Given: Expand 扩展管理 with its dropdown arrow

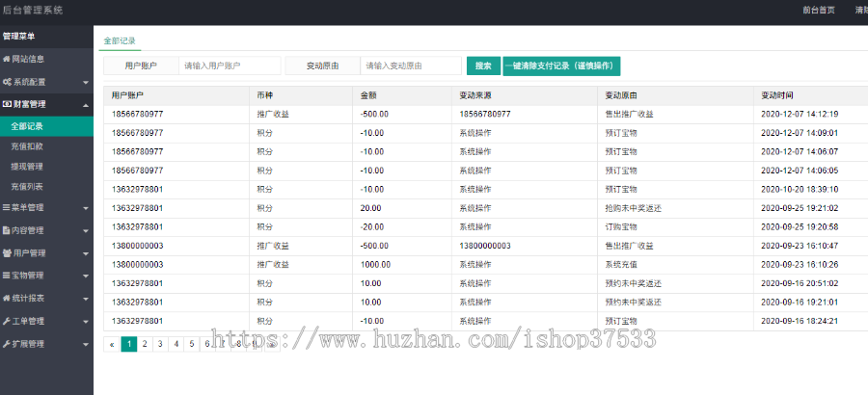Looking at the screenshot, I should 86,344.
